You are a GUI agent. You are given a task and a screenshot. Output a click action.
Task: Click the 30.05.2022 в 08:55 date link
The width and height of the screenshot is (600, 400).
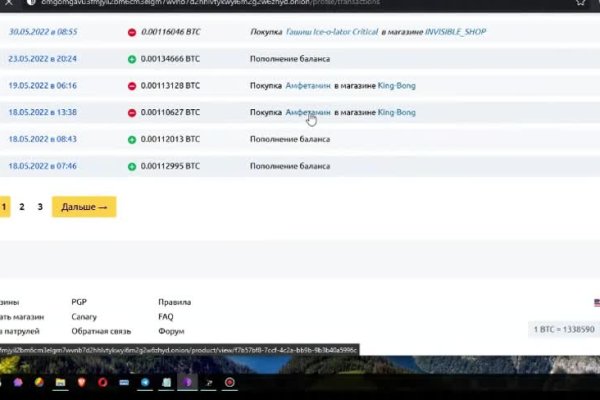(x=43, y=32)
